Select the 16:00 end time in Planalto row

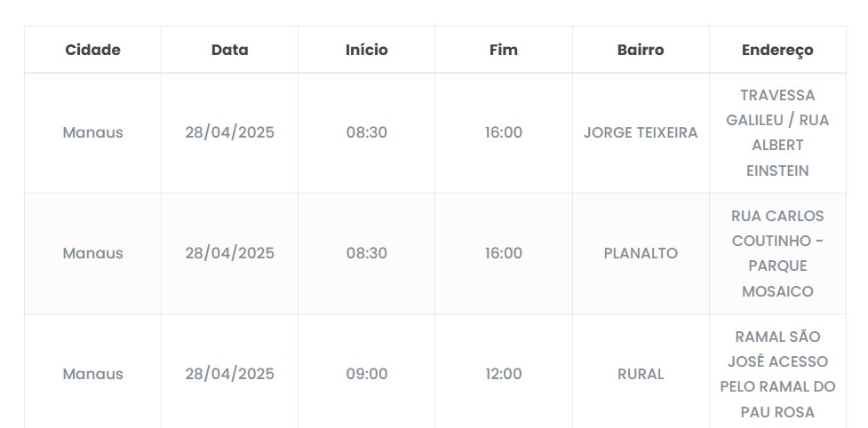pyautogui.click(x=503, y=253)
